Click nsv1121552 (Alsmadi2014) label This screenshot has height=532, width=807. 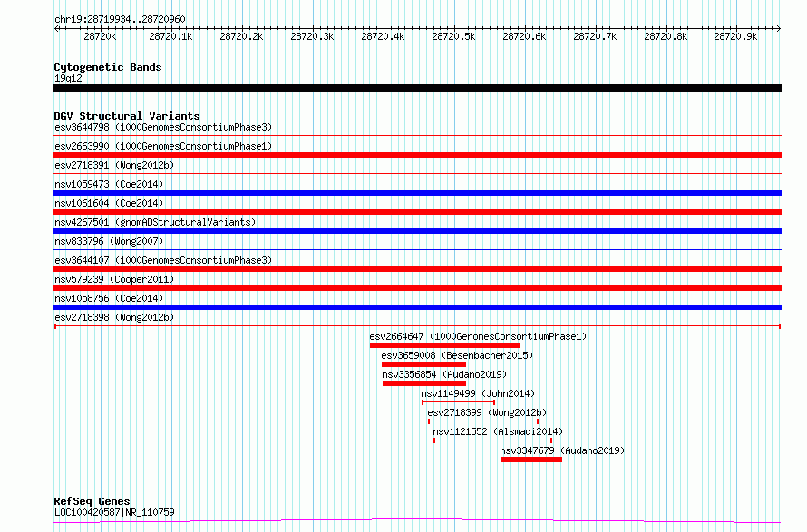point(498,431)
